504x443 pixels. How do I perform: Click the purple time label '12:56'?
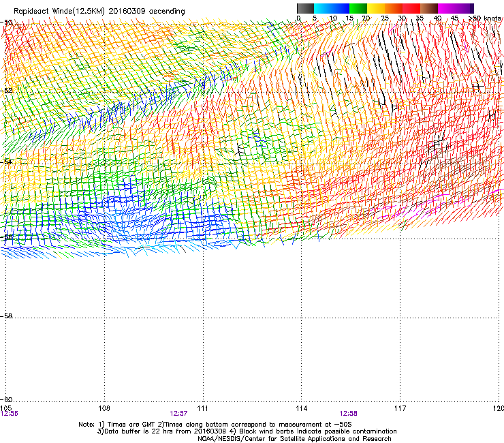point(9,414)
